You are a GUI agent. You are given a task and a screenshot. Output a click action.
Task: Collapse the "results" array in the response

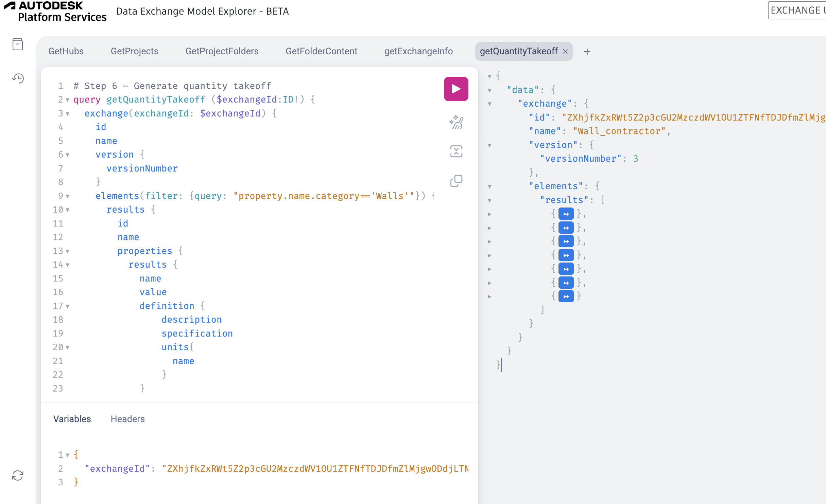click(489, 200)
